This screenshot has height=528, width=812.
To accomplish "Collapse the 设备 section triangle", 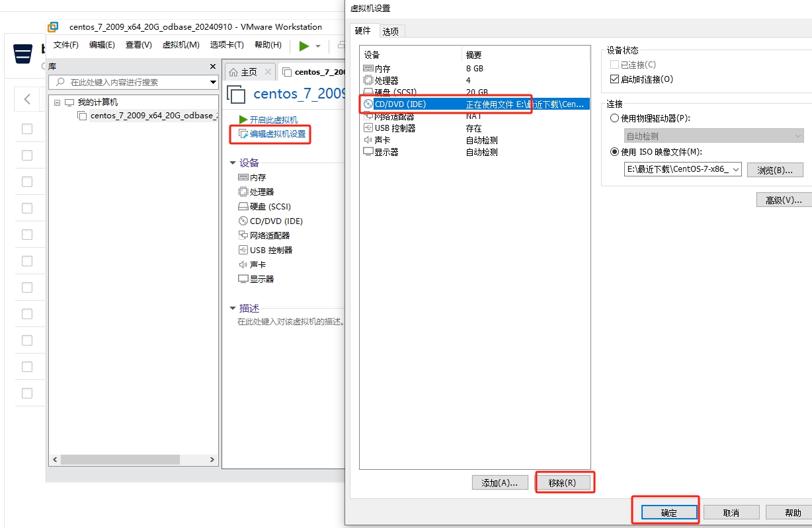I will 232,163.
